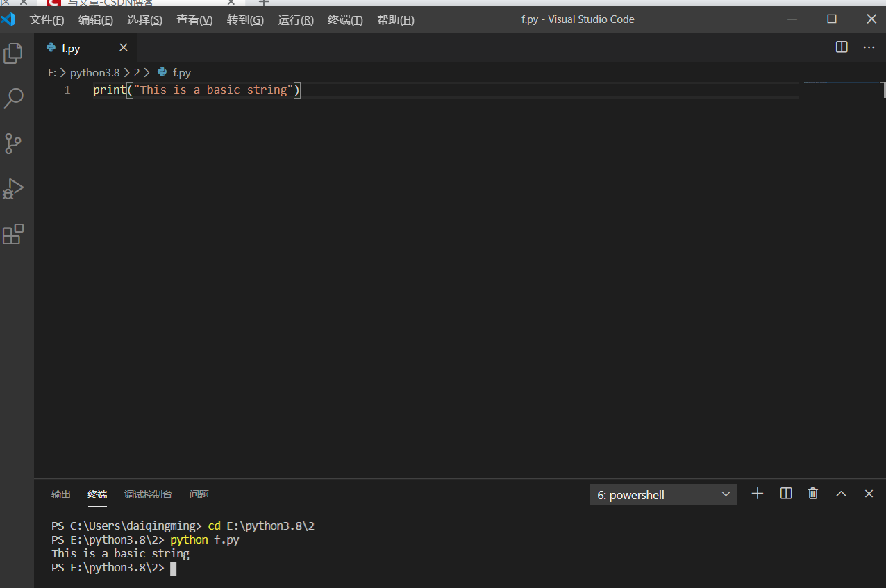This screenshot has width=886, height=588.
Task: Maximize the panel with up chevron
Action: pyautogui.click(x=841, y=494)
